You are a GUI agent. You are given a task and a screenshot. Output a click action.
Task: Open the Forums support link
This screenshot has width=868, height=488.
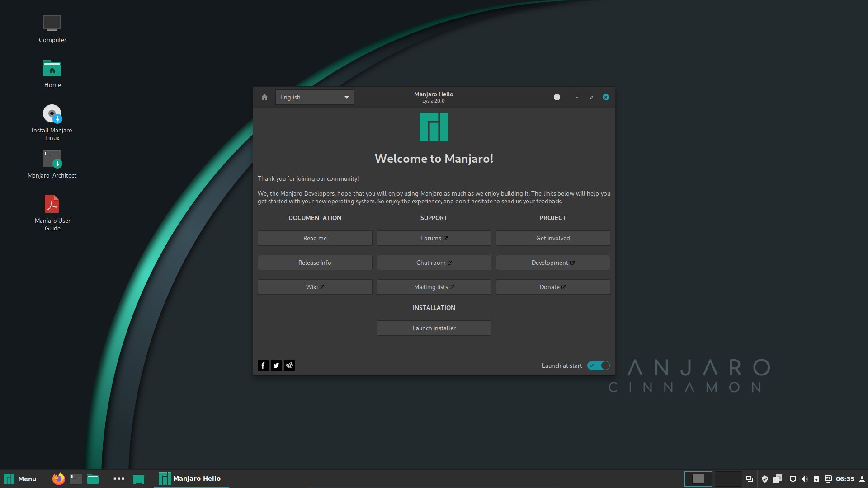point(434,238)
